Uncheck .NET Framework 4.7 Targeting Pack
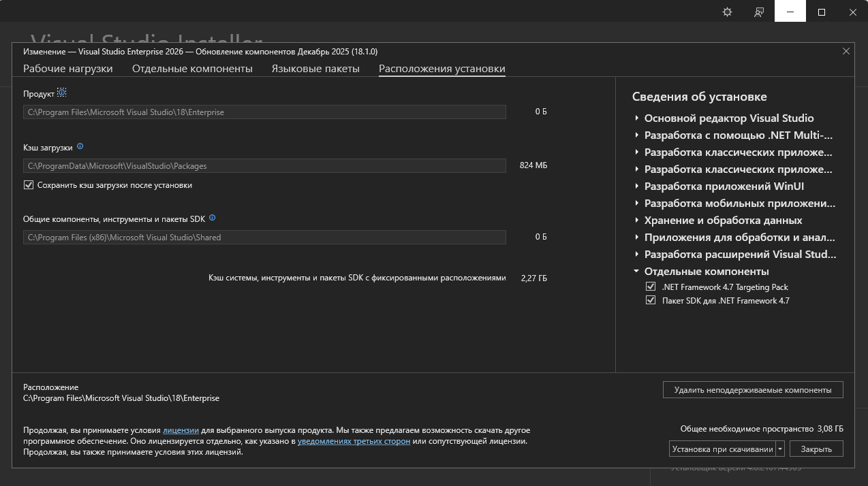 [650, 287]
